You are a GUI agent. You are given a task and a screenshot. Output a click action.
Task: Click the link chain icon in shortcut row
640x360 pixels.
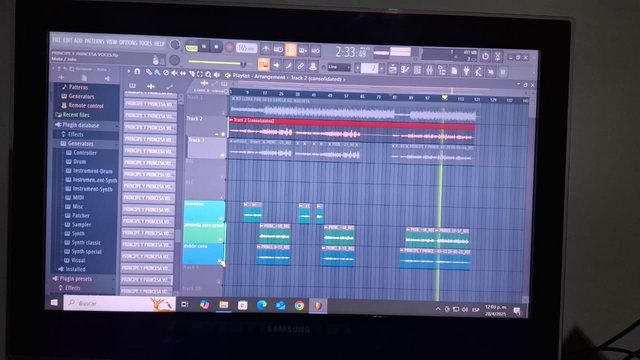click(x=300, y=66)
